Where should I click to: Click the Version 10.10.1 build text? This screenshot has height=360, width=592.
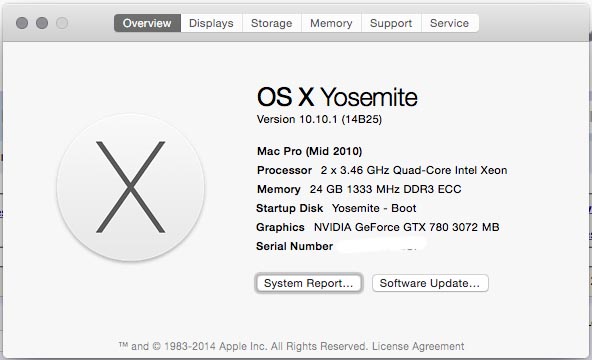coord(319,119)
